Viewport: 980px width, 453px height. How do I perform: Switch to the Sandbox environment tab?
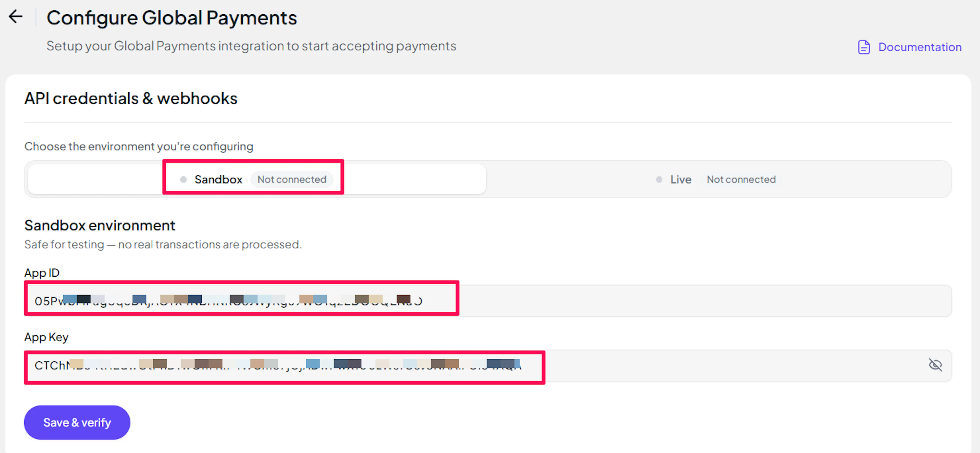(x=257, y=179)
